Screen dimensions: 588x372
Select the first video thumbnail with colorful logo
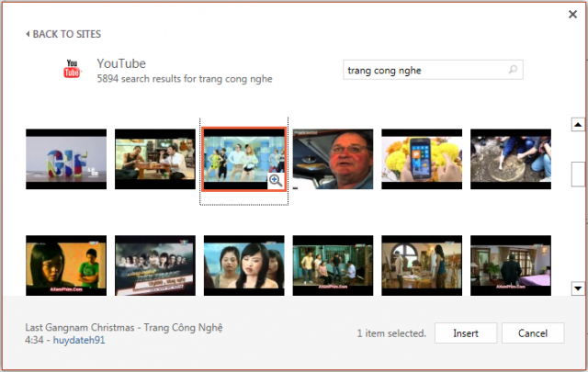[x=66, y=159]
